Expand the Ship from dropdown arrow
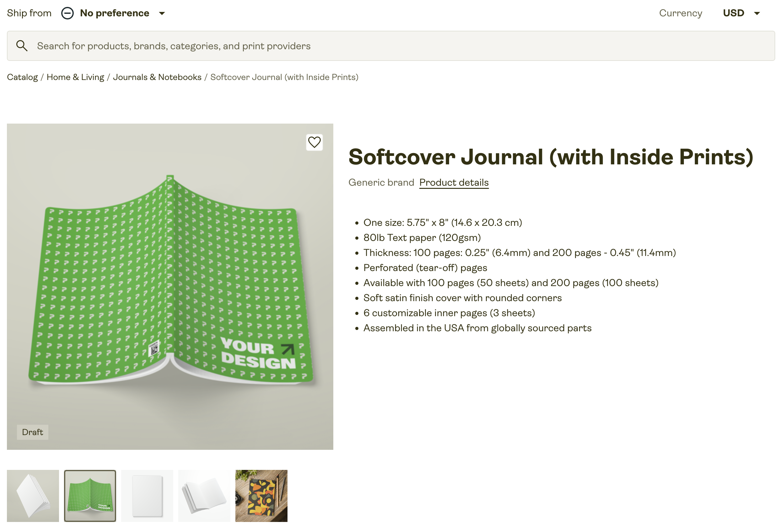Image resolution: width=784 pixels, height=532 pixels. pos(162,13)
